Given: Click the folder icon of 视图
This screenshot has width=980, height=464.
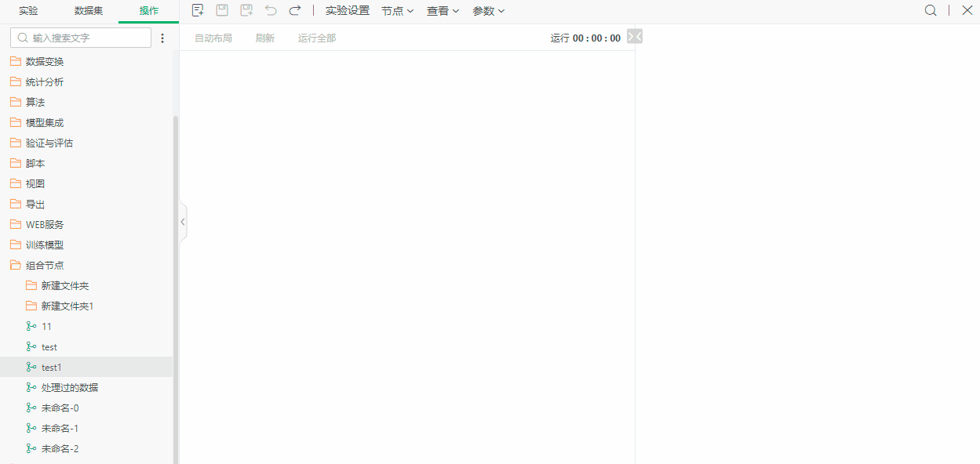Looking at the screenshot, I should [x=16, y=183].
